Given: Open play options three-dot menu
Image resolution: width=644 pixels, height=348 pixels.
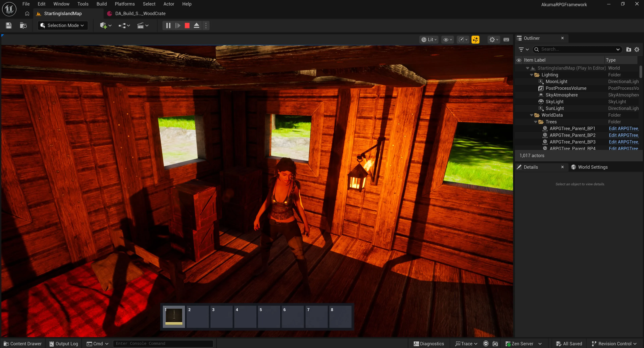Looking at the screenshot, I should tap(206, 26).
